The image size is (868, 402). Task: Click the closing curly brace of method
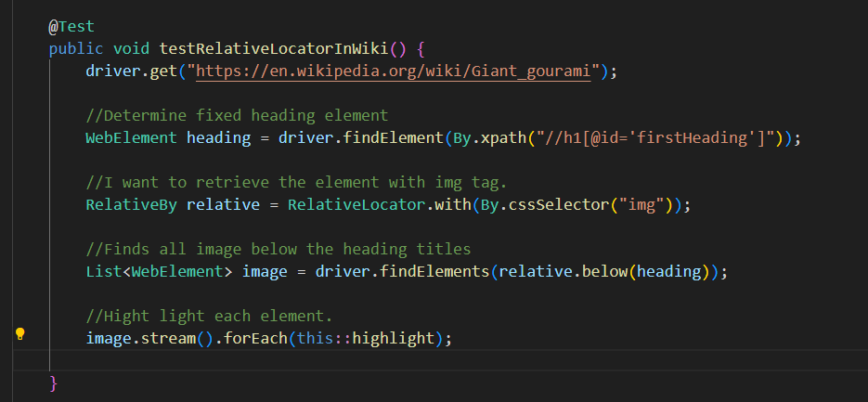pyautogui.click(x=54, y=383)
